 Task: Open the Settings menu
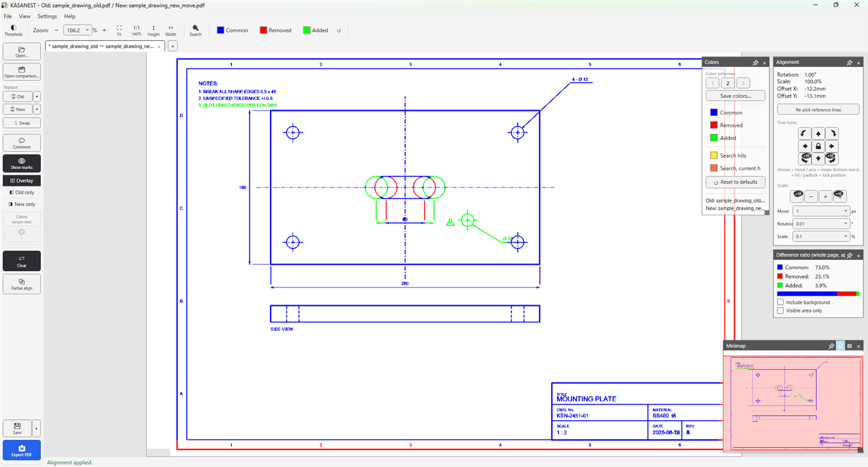pos(47,16)
